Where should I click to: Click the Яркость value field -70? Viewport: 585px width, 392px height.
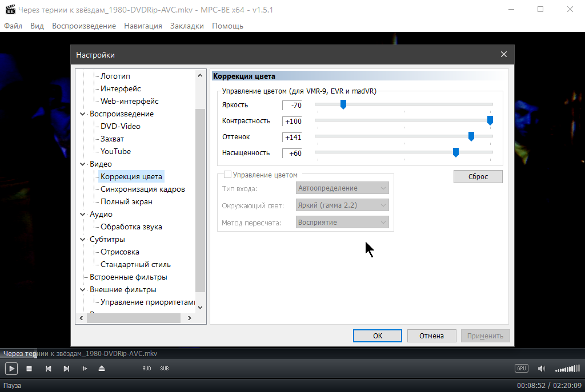coord(292,105)
